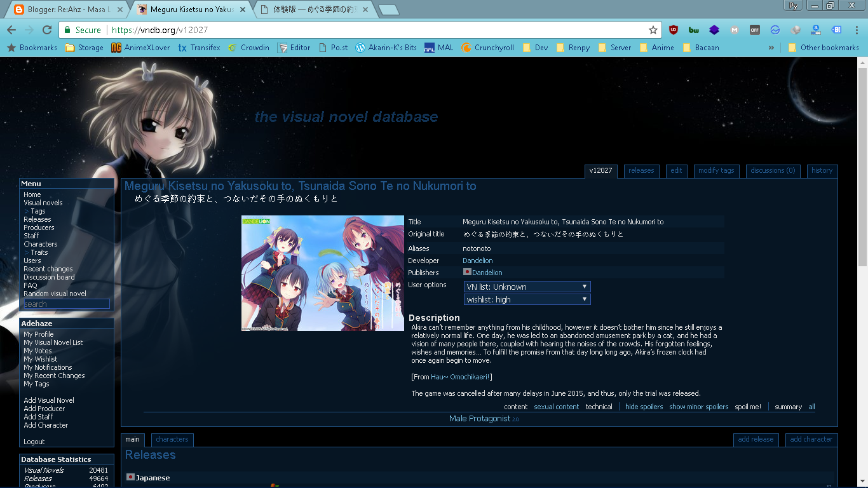Open the Storage bookmark folder
Image resolution: width=868 pixels, height=488 pixels.
pyautogui.click(x=85, y=48)
